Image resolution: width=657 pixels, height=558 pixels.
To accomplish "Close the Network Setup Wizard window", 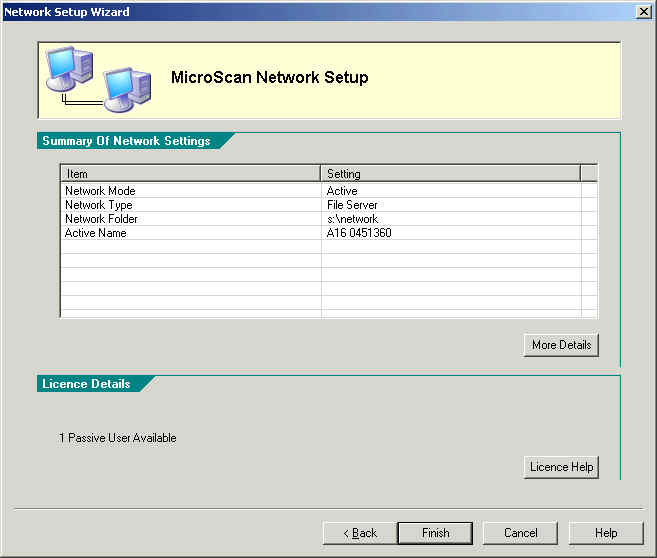I will click(x=644, y=12).
